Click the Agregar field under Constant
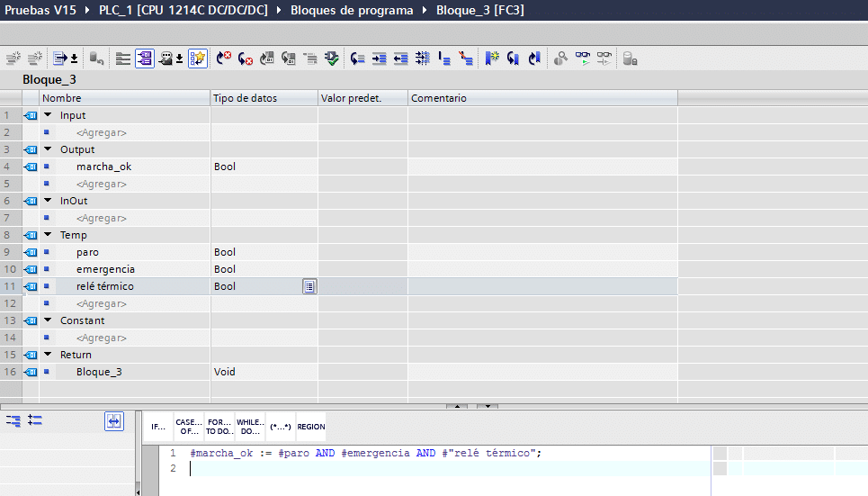 coord(101,338)
